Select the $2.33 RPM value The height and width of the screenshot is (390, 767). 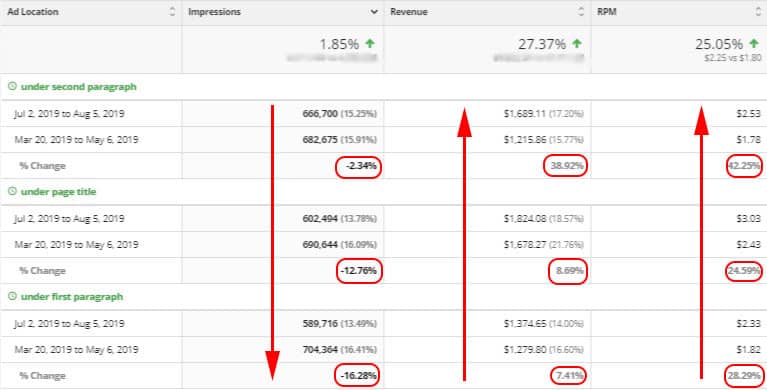click(x=748, y=324)
